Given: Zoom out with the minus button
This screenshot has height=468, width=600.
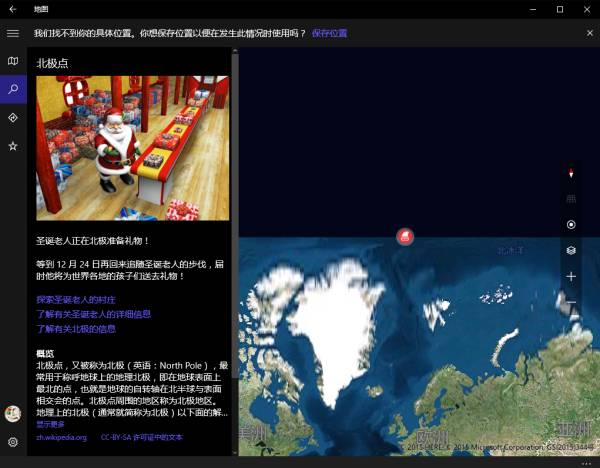Looking at the screenshot, I should coord(571,302).
